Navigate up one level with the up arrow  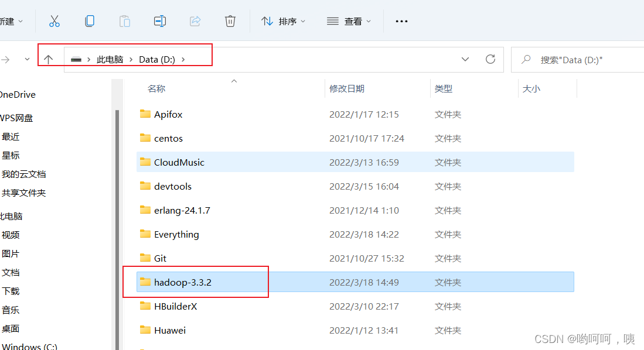49,59
